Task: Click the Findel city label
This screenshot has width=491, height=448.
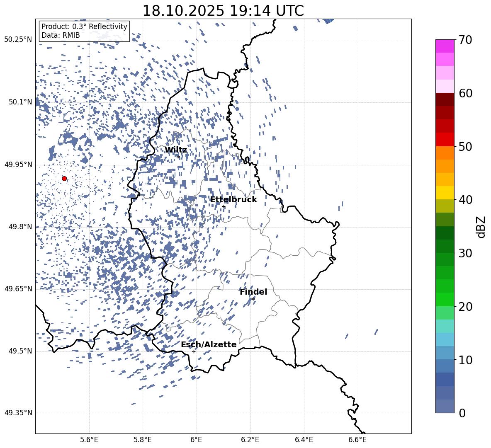Action: click(x=253, y=292)
